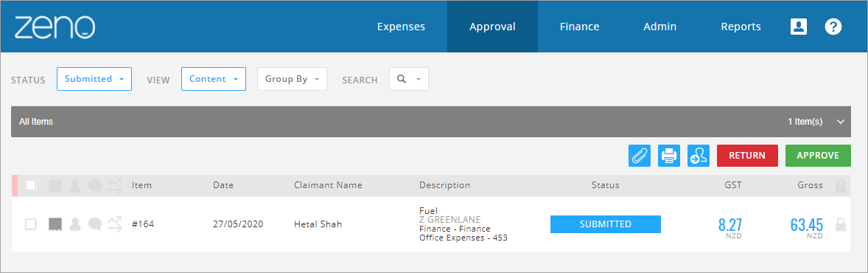Open the search magnifier field
868x273 pixels.
(408, 79)
